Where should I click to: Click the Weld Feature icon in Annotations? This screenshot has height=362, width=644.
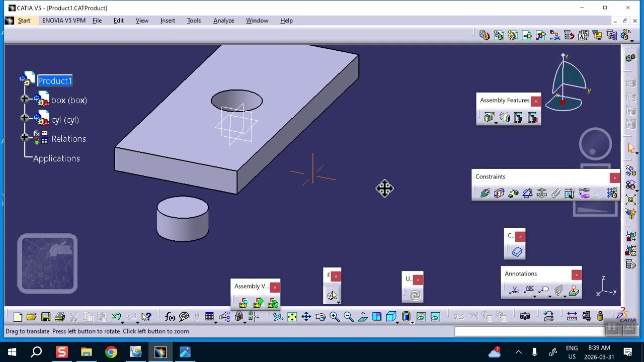[514, 290]
